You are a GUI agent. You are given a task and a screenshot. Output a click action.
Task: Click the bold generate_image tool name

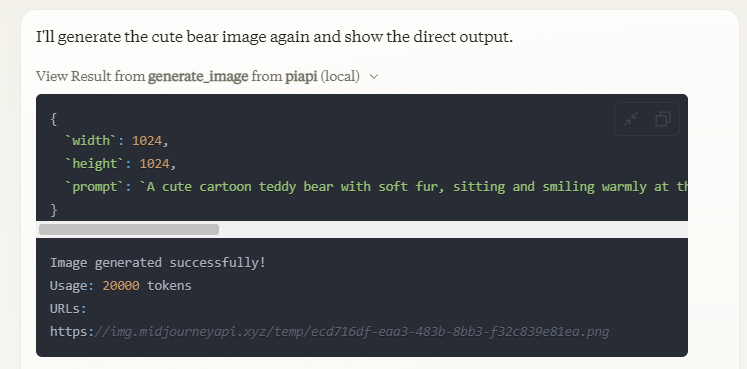[x=198, y=76]
